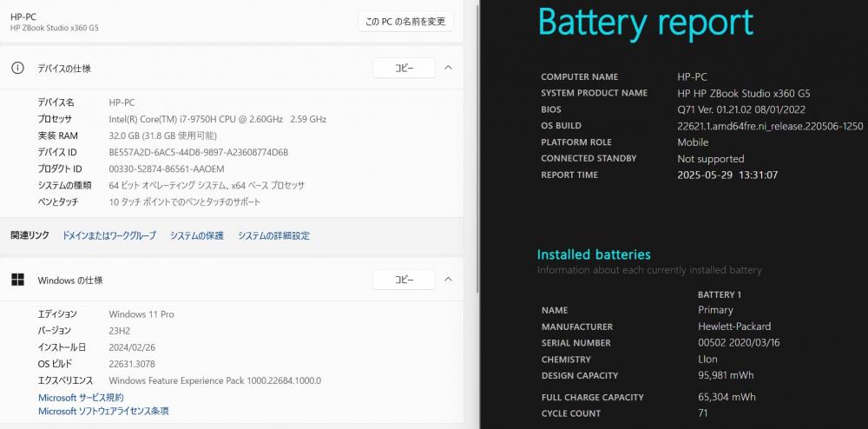The width and height of the screenshot is (868, 429).
Task: Open Microsoft ソフトウェアライセンス条項 link
Action: point(103,411)
